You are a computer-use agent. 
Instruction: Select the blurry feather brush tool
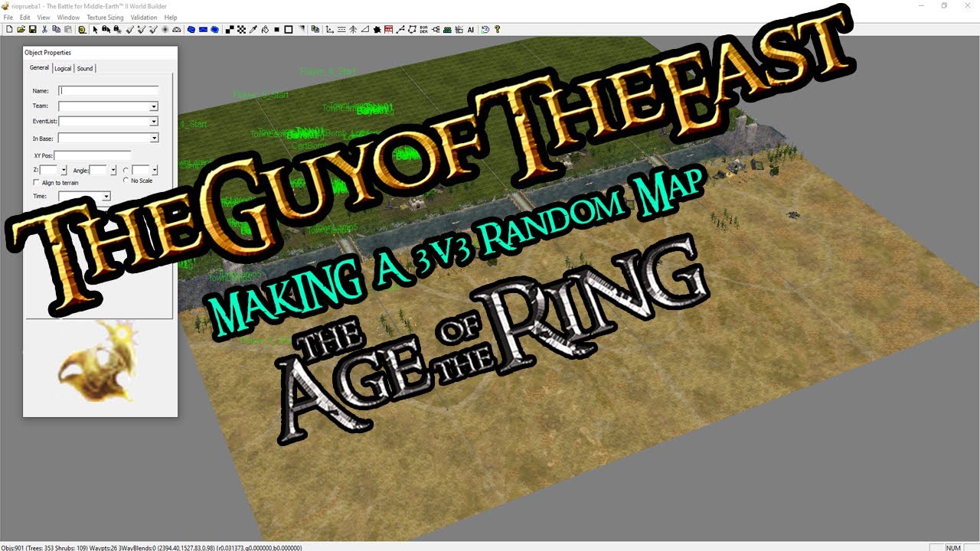tap(165, 30)
